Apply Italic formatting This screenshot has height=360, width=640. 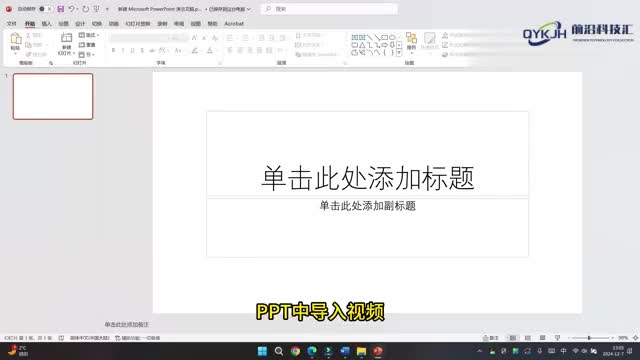(123, 51)
